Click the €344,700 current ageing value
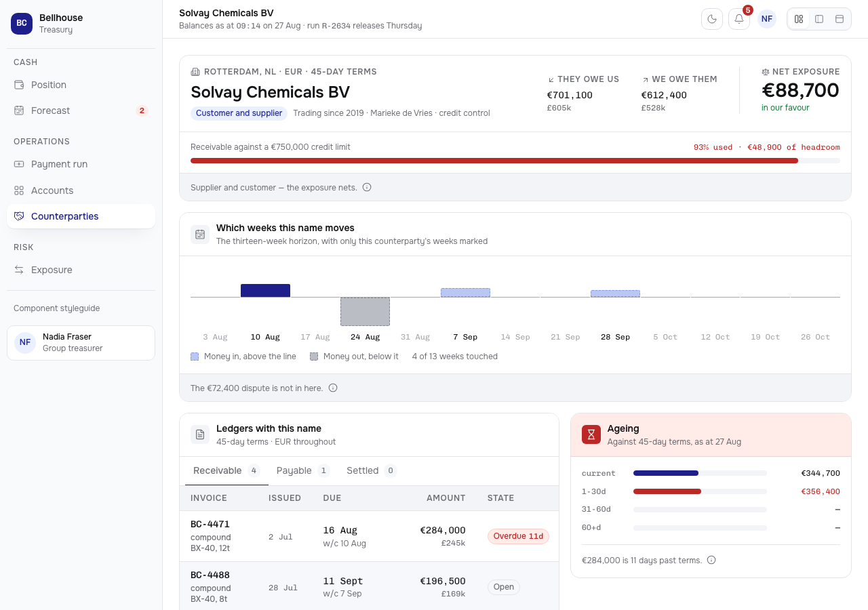The width and height of the screenshot is (868, 610). [x=821, y=473]
